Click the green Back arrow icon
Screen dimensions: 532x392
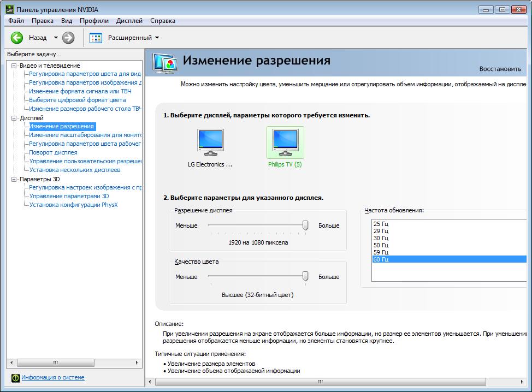click(16, 38)
